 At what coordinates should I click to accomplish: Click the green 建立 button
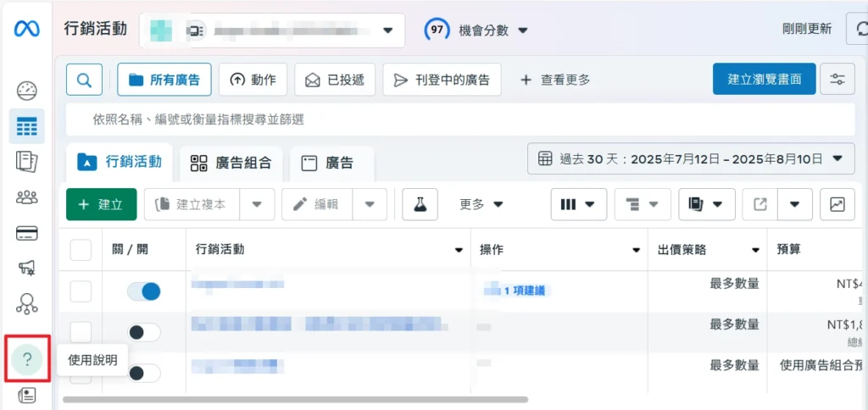pyautogui.click(x=102, y=204)
